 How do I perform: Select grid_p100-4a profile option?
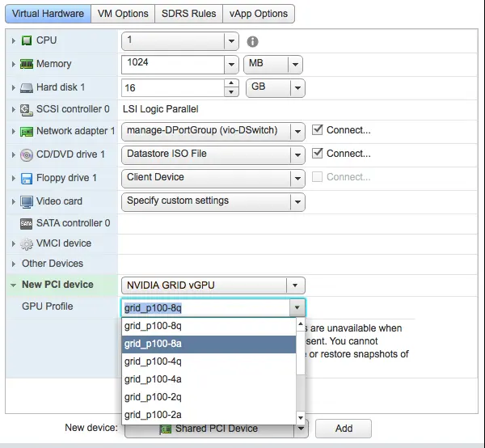tap(209, 379)
